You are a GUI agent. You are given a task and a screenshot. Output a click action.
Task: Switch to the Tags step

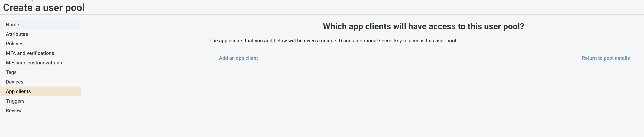[11, 72]
